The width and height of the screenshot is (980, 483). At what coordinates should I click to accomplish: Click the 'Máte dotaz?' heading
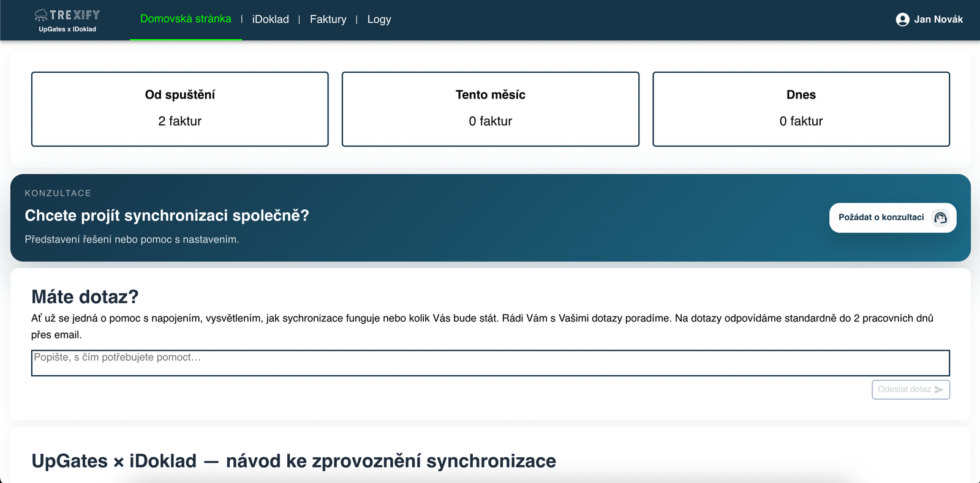pos(85,297)
